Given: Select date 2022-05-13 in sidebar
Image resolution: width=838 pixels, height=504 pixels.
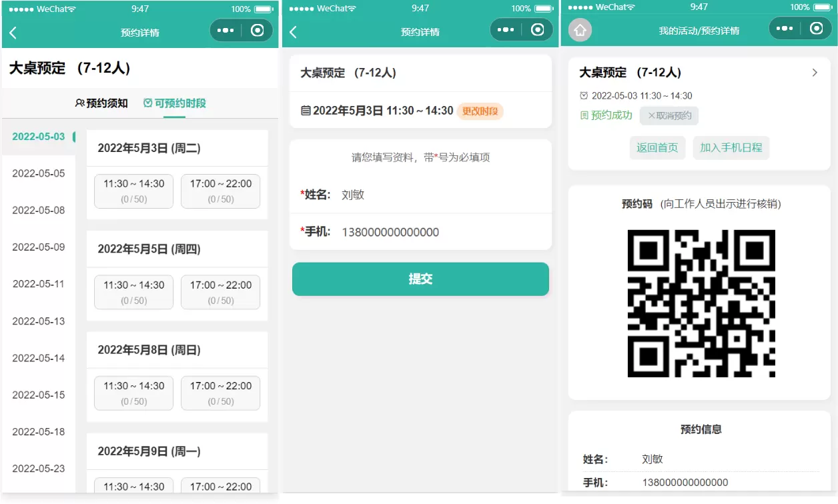Looking at the screenshot, I should [39, 321].
